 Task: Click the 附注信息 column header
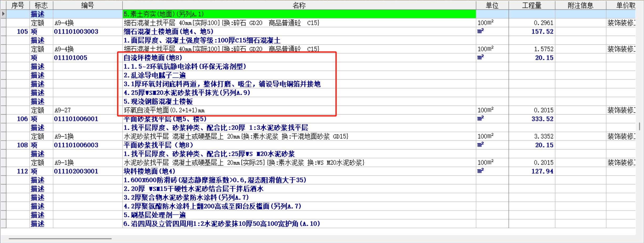pyautogui.click(x=580, y=5)
